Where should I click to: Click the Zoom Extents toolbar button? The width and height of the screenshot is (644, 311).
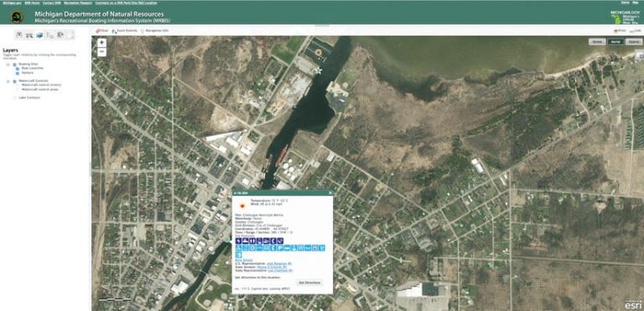[125, 31]
